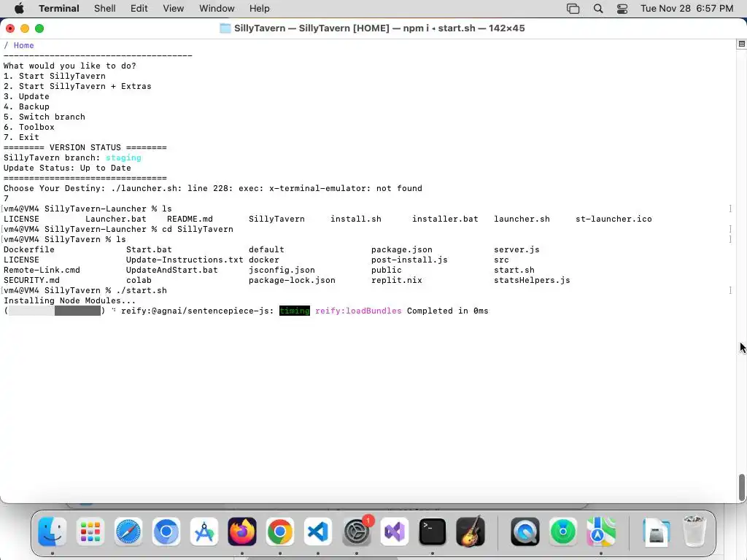This screenshot has width=747, height=560.
Task: Open Maps from the dock
Action: pos(601,532)
